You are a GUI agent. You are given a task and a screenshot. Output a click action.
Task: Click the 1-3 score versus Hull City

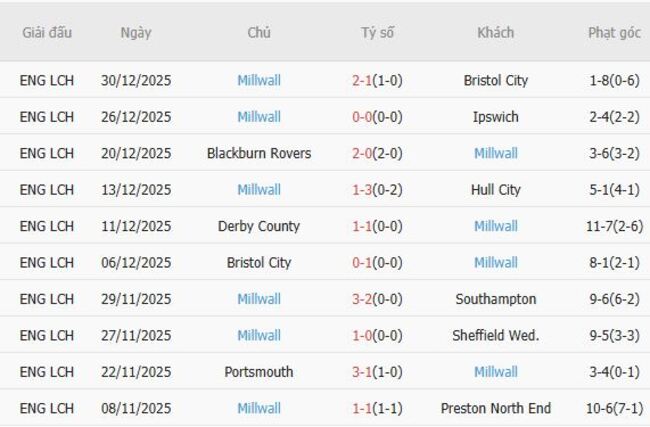(366, 190)
